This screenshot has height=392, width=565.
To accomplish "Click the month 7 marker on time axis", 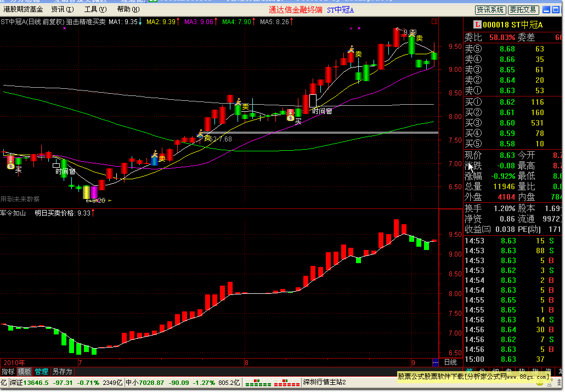I will click(x=80, y=363).
